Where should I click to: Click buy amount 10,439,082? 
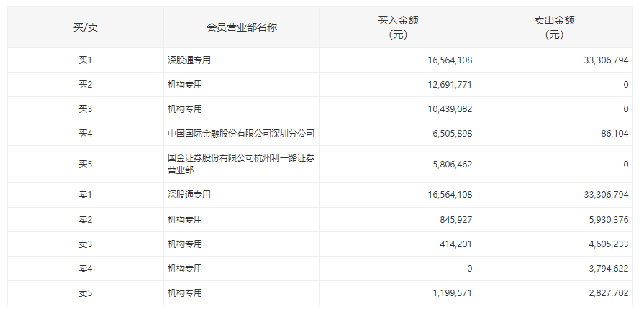450,109
